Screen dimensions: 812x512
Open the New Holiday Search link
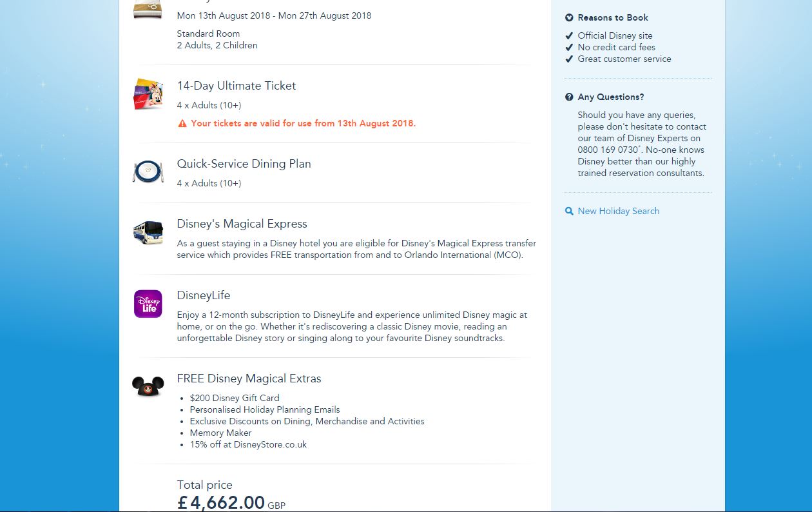[x=618, y=211]
